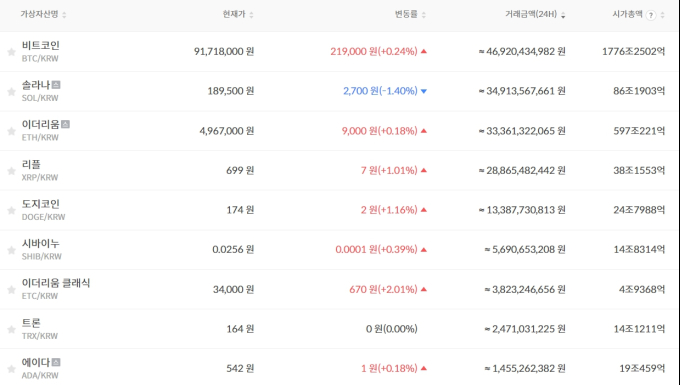This screenshot has width=680, height=385.
Task: Toggle 트론 favorite star
Action: pos(11,330)
